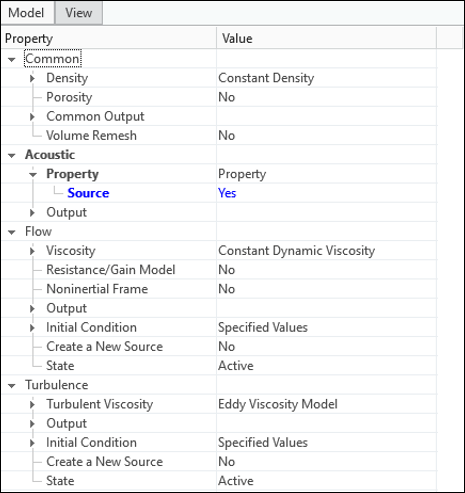Expand the Common Output row arrow
Viewport: 465px width, 493px height.
pos(32,117)
